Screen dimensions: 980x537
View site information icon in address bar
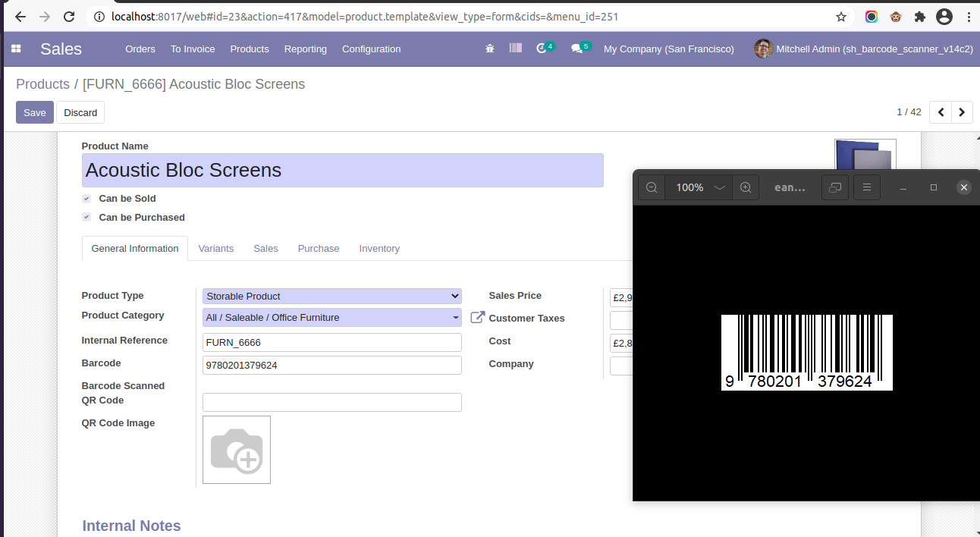pyautogui.click(x=99, y=16)
